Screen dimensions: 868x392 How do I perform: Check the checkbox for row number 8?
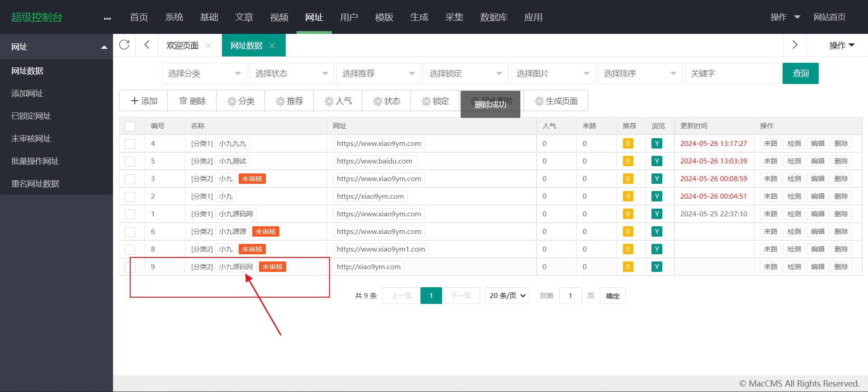click(130, 250)
